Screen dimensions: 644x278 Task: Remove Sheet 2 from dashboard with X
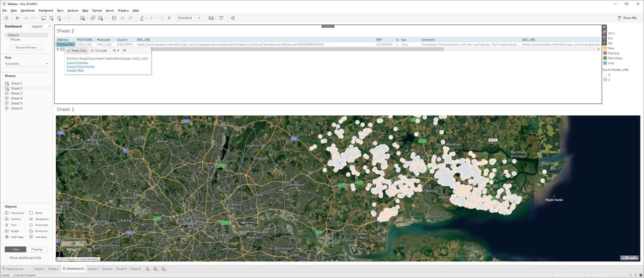tap(604, 27)
